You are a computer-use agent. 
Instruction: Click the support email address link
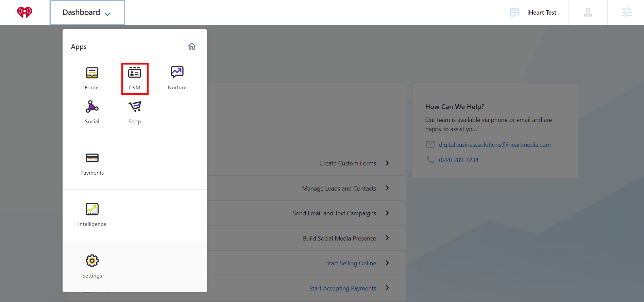tap(495, 145)
